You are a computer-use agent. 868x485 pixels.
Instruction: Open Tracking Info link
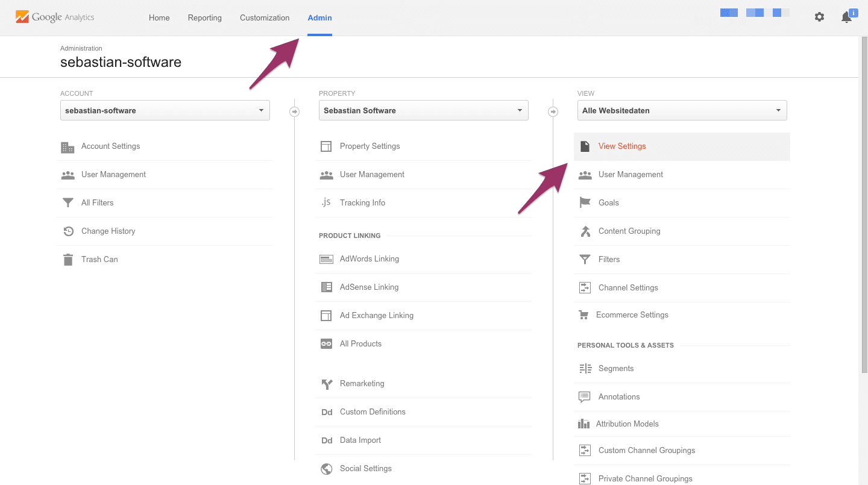coord(362,203)
